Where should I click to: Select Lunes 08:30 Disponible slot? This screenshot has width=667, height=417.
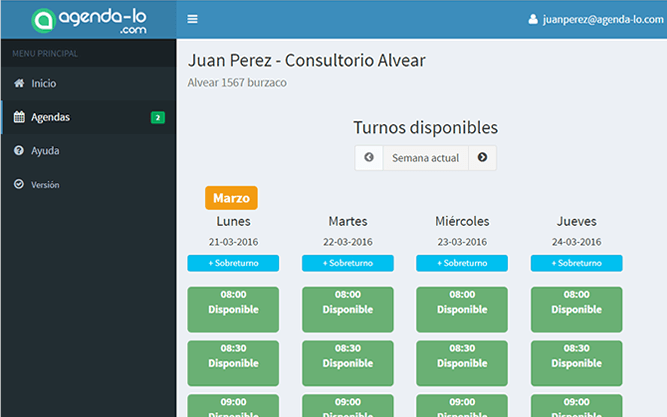tap(233, 363)
